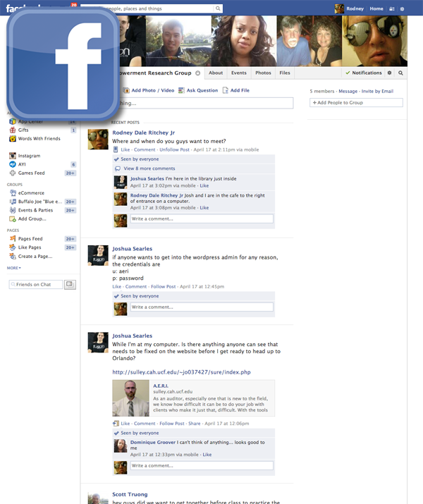This screenshot has height=504, width=423.
Task: Click Dominique Groover commenter name
Action: pos(153,442)
